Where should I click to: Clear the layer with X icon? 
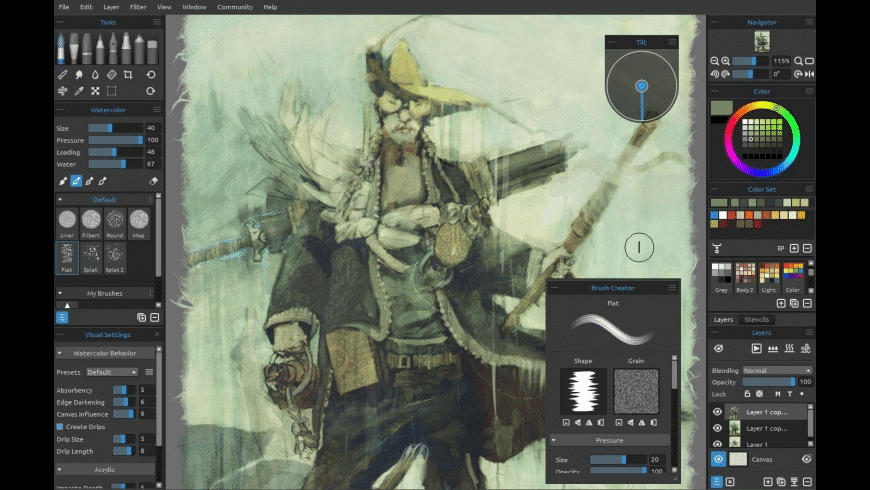(x=730, y=482)
